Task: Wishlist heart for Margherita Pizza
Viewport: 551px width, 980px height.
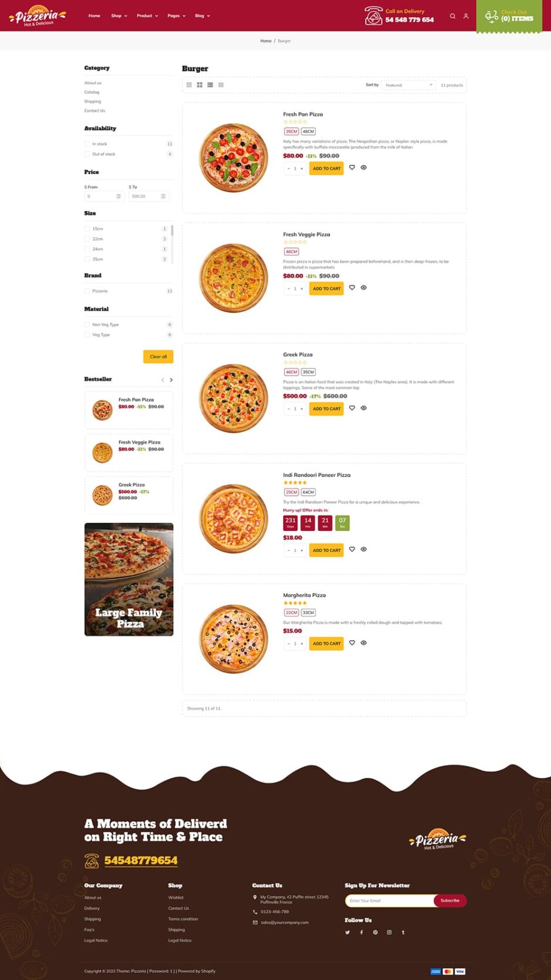Action: pyautogui.click(x=352, y=643)
